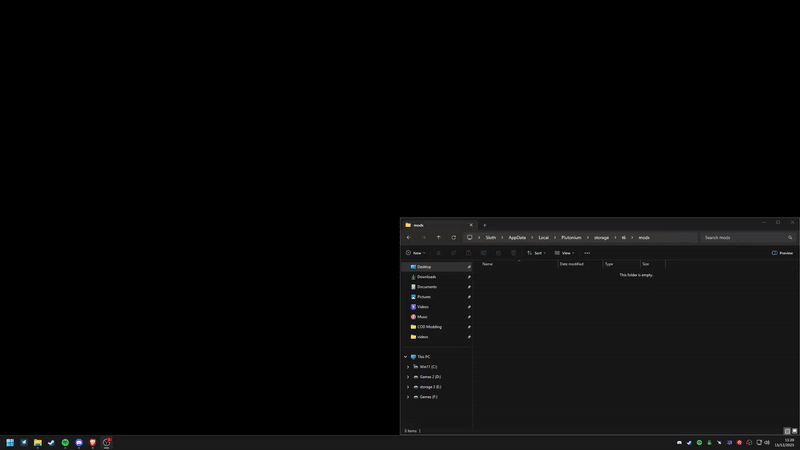Navigate to t6 in the breadcrumb
The image size is (800, 450).
(623, 238)
